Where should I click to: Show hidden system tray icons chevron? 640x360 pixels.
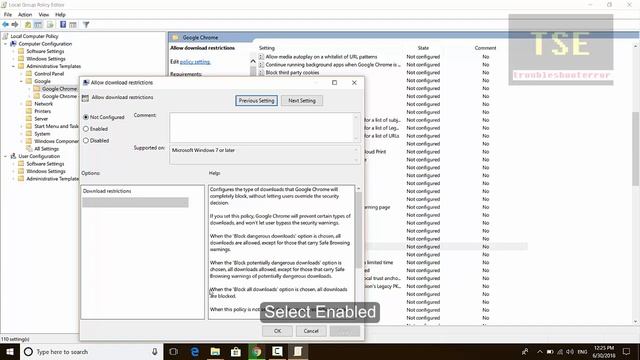pos(540,351)
